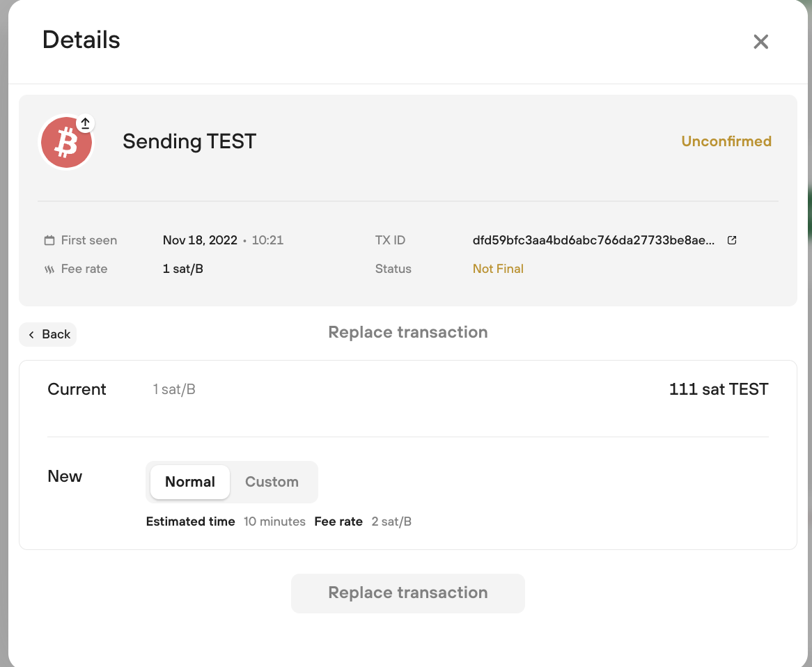Click the upload arrow badge on the Bitcoin icon
Viewport: 812px width, 667px height.
85,123
